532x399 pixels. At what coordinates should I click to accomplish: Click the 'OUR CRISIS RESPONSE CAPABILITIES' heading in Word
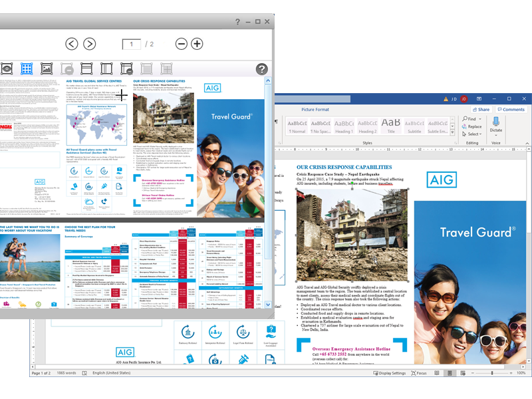pyautogui.click(x=344, y=168)
